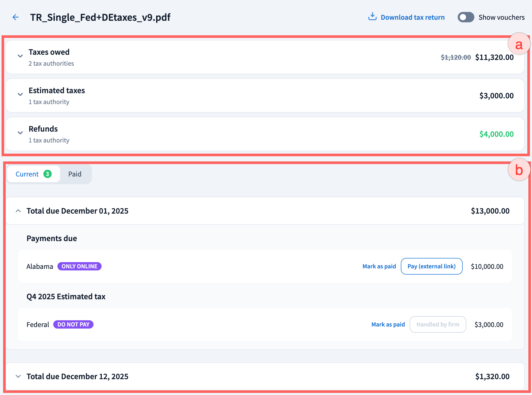Click the $1,320.00 total due amount

click(492, 376)
